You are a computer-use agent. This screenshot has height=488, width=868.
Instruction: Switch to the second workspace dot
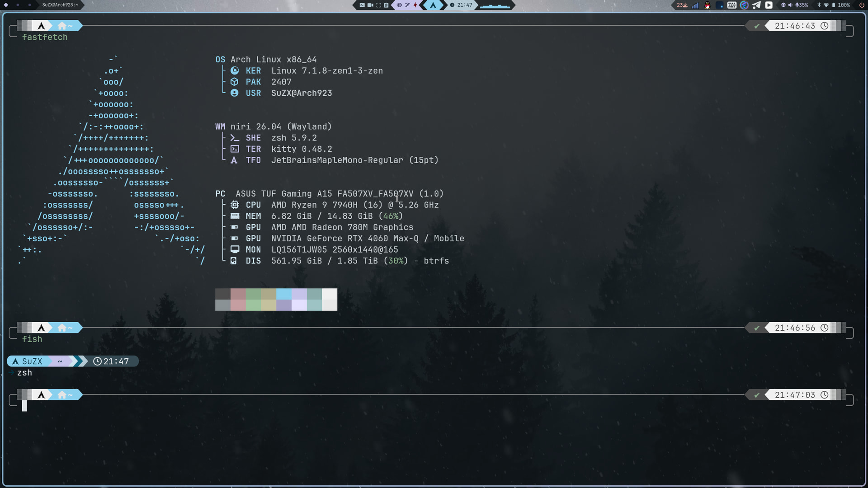coord(18,5)
